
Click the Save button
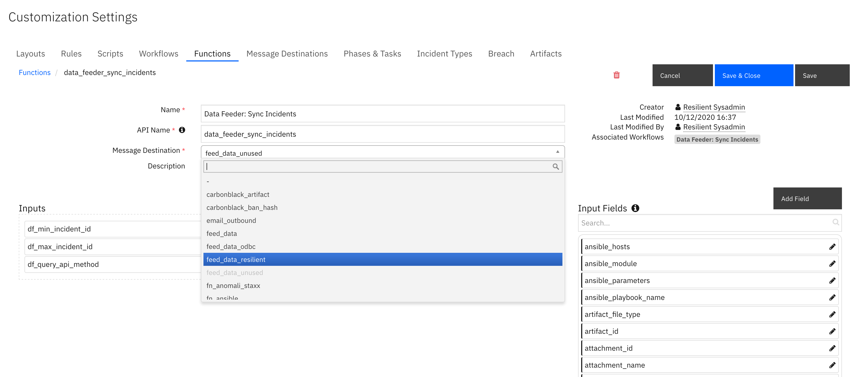point(822,76)
